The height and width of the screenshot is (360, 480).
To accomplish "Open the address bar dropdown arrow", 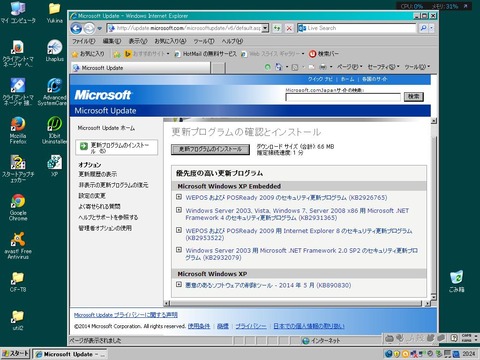I will coord(265,28).
